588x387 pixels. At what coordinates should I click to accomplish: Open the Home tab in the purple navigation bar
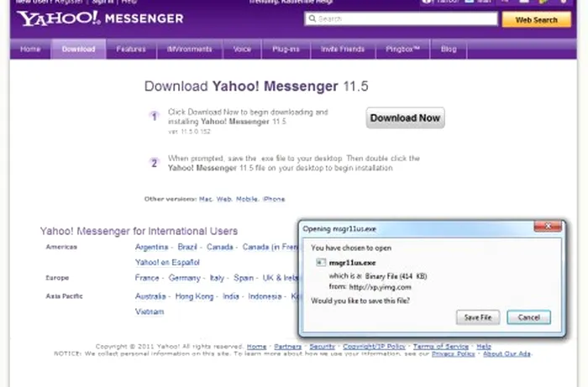(30, 49)
